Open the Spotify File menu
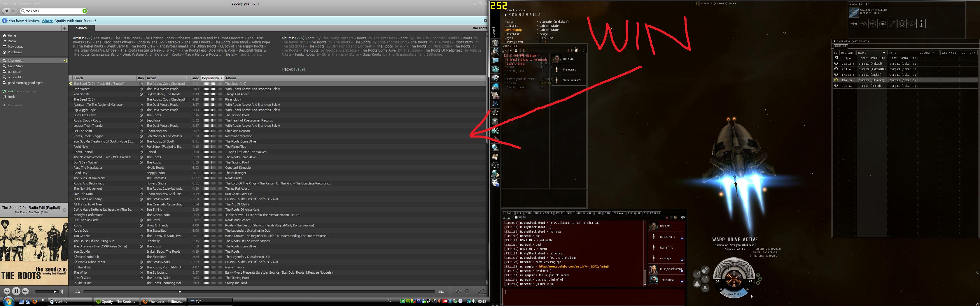Image resolution: width=980 pixels, height=306 pixels. point(6,4)
